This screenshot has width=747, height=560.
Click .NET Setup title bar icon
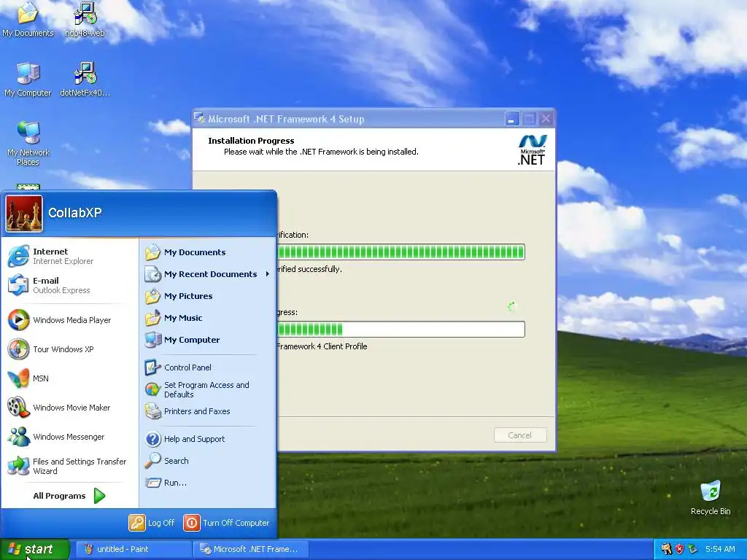pos(200,119)
